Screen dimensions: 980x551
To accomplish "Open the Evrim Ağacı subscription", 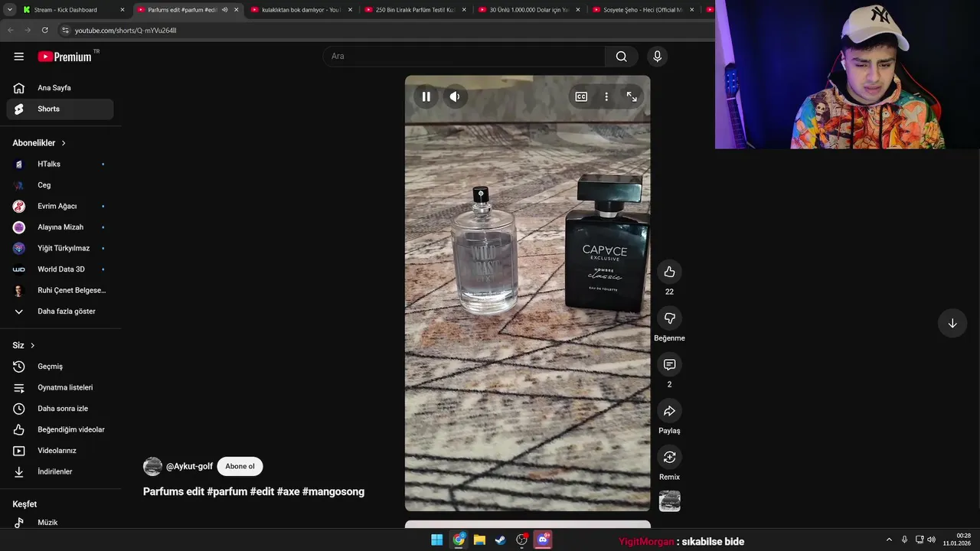I will [x=60, y=206].
